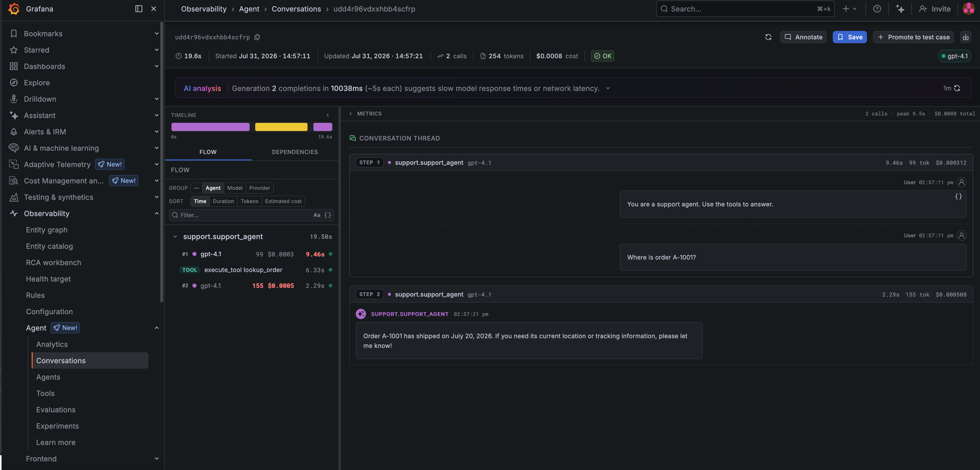Switch to the DEPENDENCIES tab
The width and height of the screenshot is (980, 470).
295,152
